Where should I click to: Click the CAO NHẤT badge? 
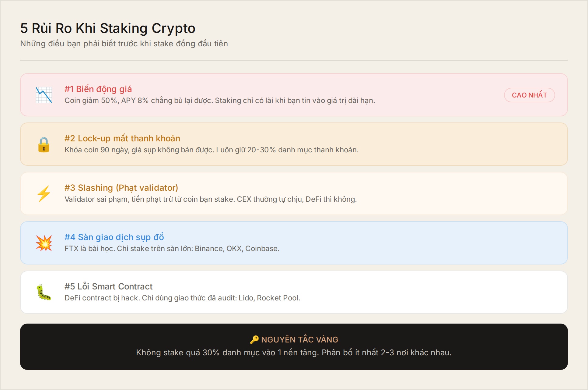click(x=530, y=95)
